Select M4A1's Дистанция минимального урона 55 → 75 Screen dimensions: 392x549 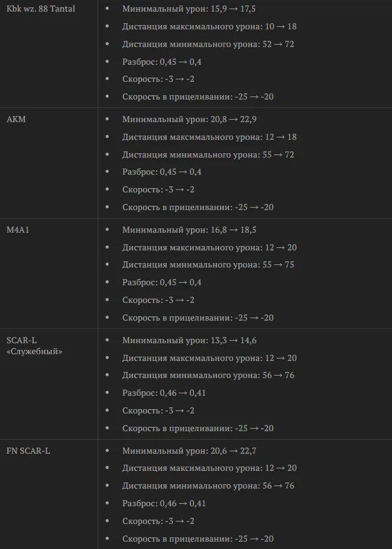pos(208,264)
